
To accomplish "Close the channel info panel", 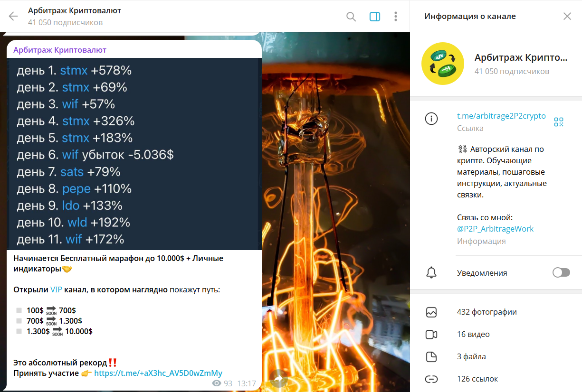I will (x=567, y=16).
